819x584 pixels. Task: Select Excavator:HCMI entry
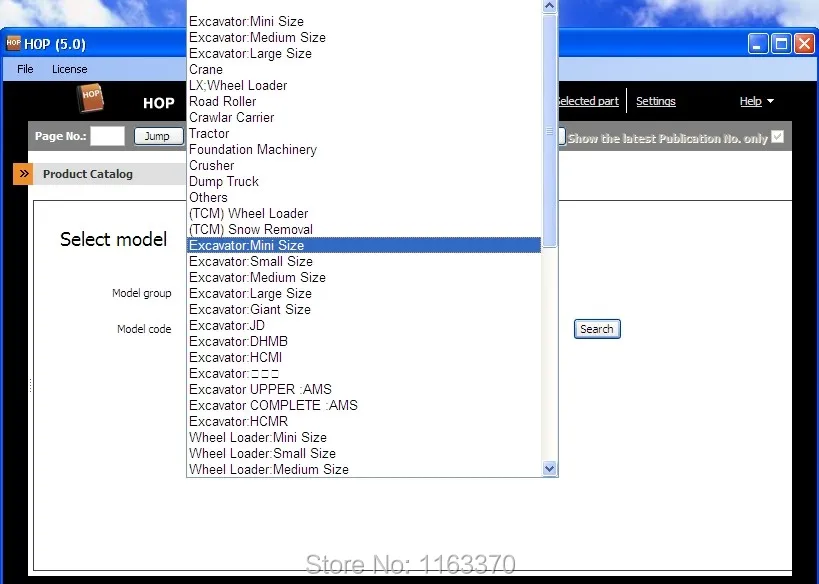[364, 358]
